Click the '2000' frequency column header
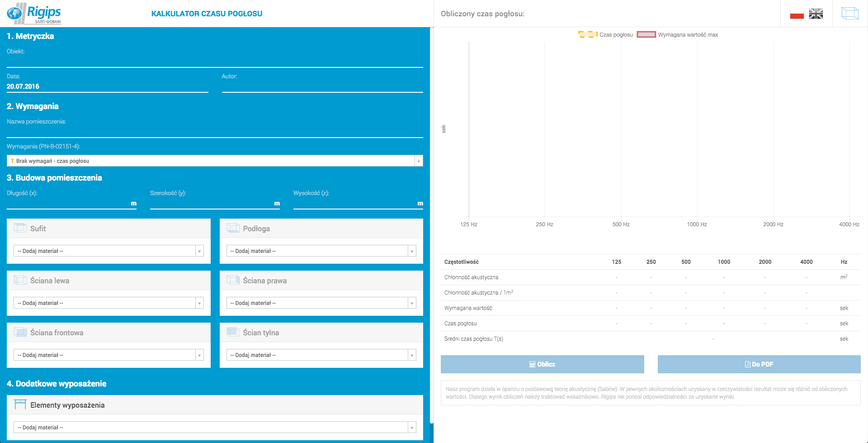This screenshot has height=443, width=868. point(765,262)
